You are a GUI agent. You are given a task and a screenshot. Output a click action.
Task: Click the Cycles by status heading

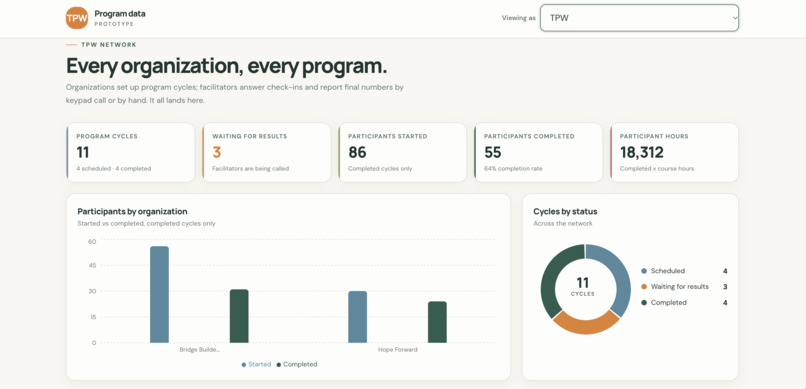coord(565,211)
